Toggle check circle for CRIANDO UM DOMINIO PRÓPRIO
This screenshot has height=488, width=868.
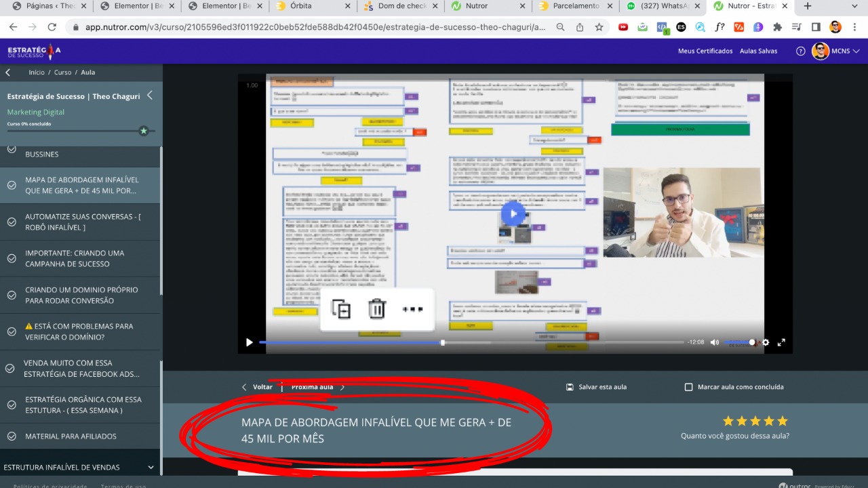pyautogui.click(x=12, y=295)
